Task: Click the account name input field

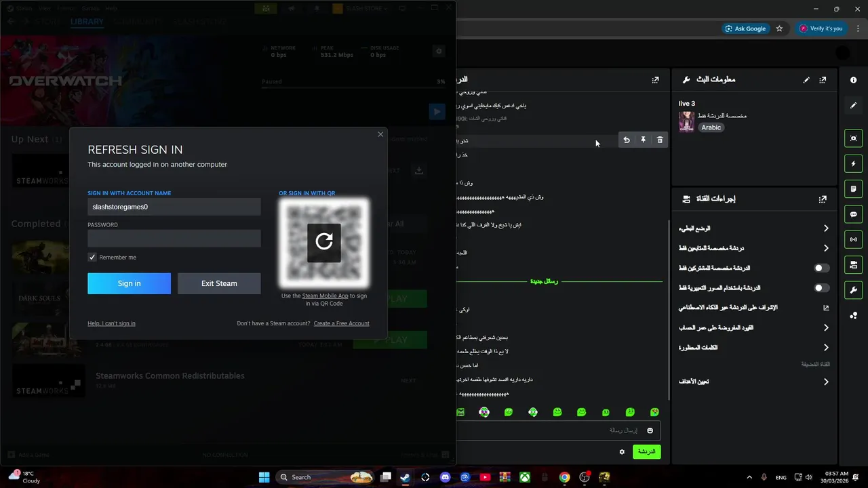Action: [x=174, y=207]
